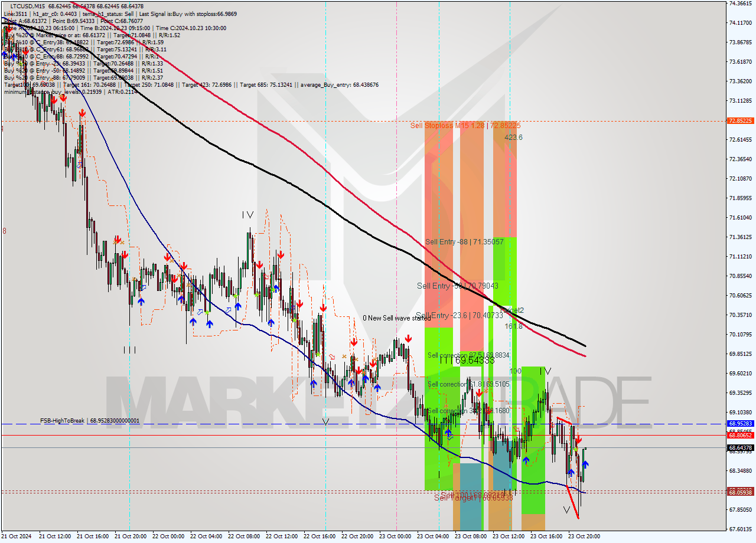Viewport: 756px width, 543px height.
Task: Click the 161.8 Fibonacci level label
Action: pyautogui.click(x=513, y=326)
